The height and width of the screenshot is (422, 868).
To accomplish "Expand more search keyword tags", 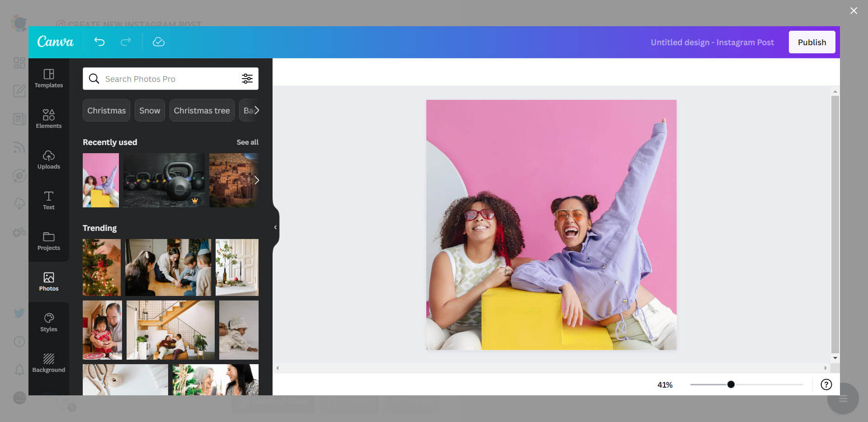I will click(256, 110).
